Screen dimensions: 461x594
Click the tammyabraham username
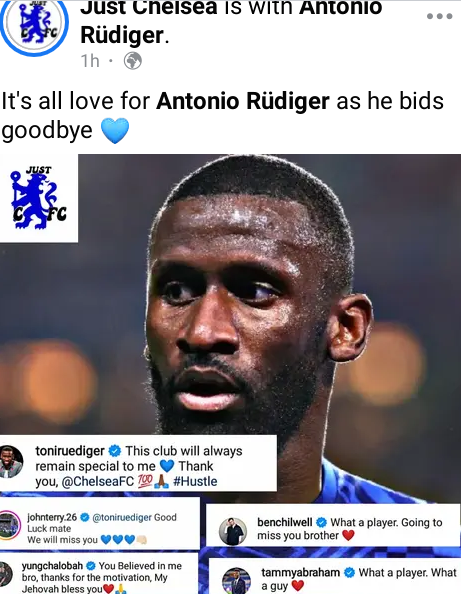tap(300, 572)
